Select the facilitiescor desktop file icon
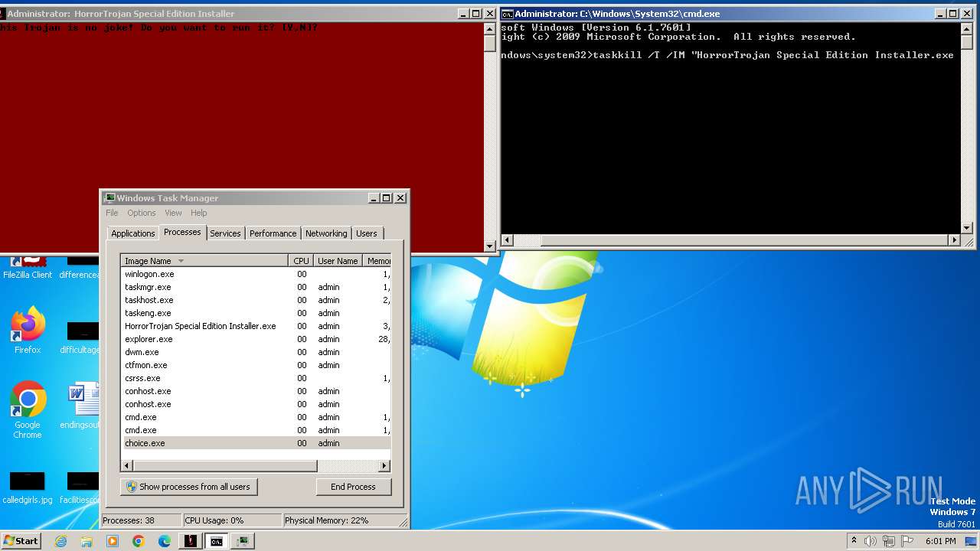 (81, 487)
